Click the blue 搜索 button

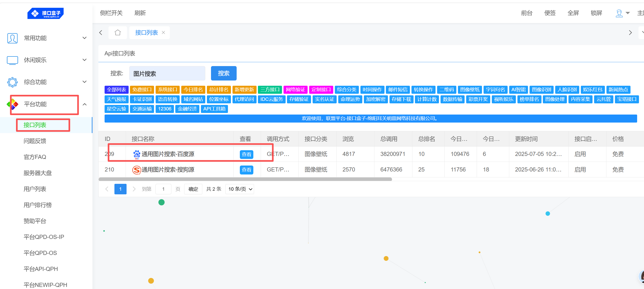point(224,73)
